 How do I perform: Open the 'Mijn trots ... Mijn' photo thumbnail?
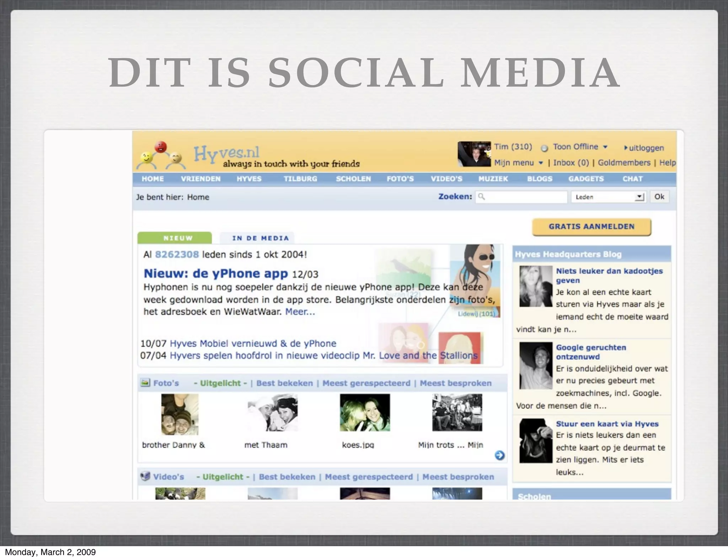pyautogui.click(x=457, y=413)
